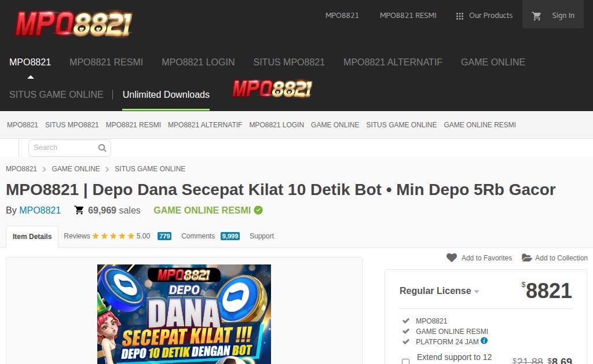This screenshot has height=364, width=593.
Task: Click the heart Add to Favorites icon
Action: (x=452, y=258)
